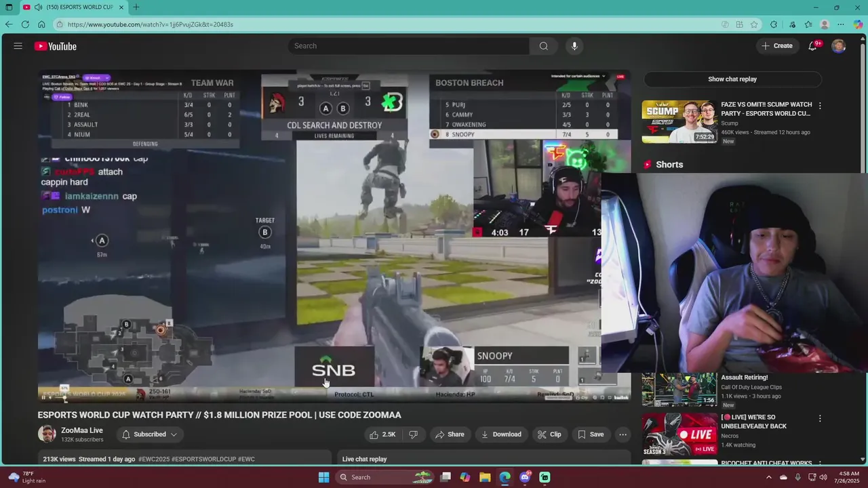The height and width of the screenshot is (488, 868).
Task: Open Copilot in browser sidebar
Action: tap(858, 24)
